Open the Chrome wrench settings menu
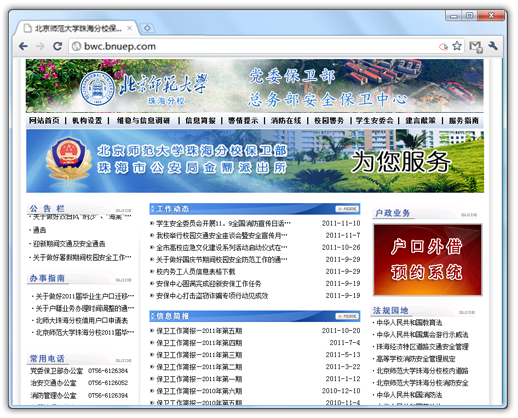Image resolution: width=518 pixels, height=418 pixels. point(493,46)
